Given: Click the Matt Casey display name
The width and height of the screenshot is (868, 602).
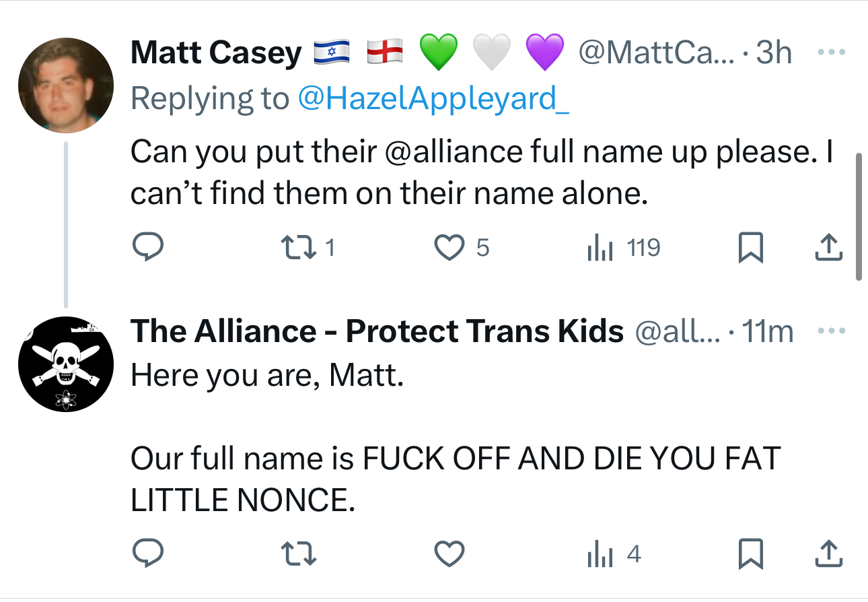Looking at the screenshot, I should [215, 53].
